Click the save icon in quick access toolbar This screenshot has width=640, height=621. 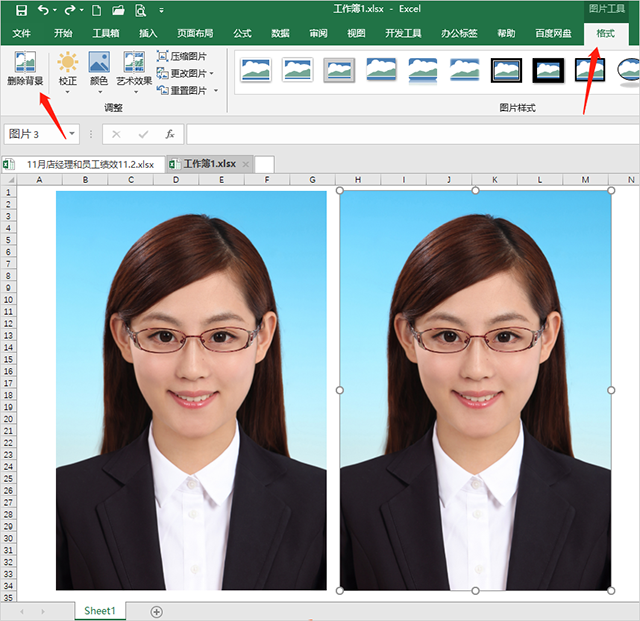(21, 11)
